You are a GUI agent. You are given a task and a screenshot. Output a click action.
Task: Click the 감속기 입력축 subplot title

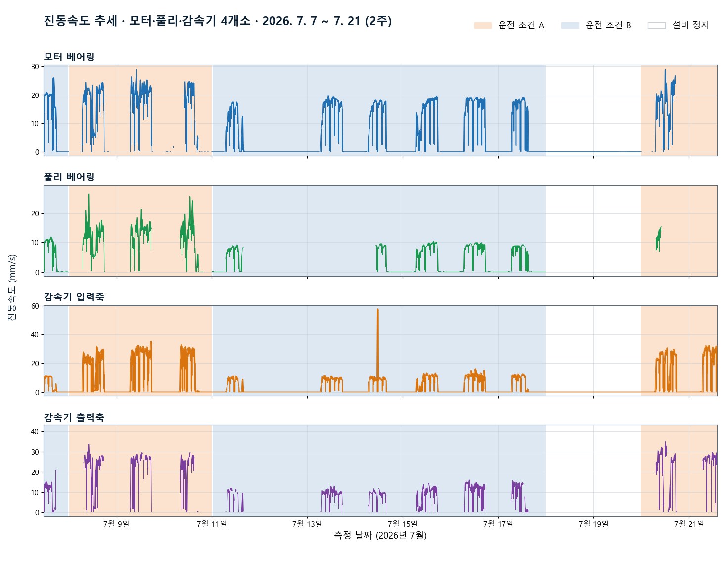tap(74, 297)
